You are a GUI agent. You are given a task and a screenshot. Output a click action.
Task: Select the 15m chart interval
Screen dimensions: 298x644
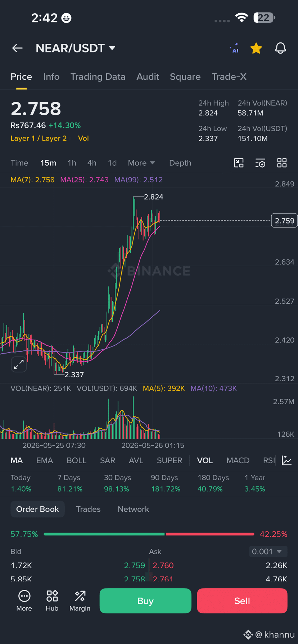(x=48, y=163)
